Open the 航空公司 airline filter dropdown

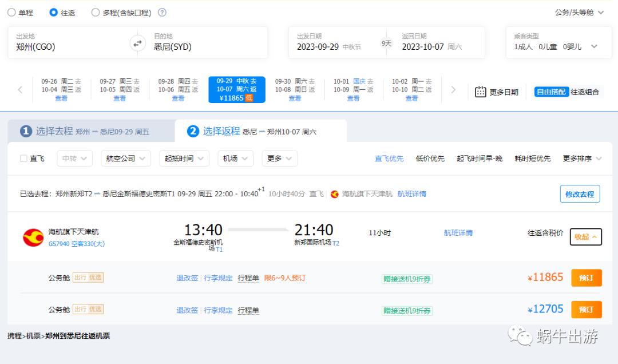coord(126,159)
